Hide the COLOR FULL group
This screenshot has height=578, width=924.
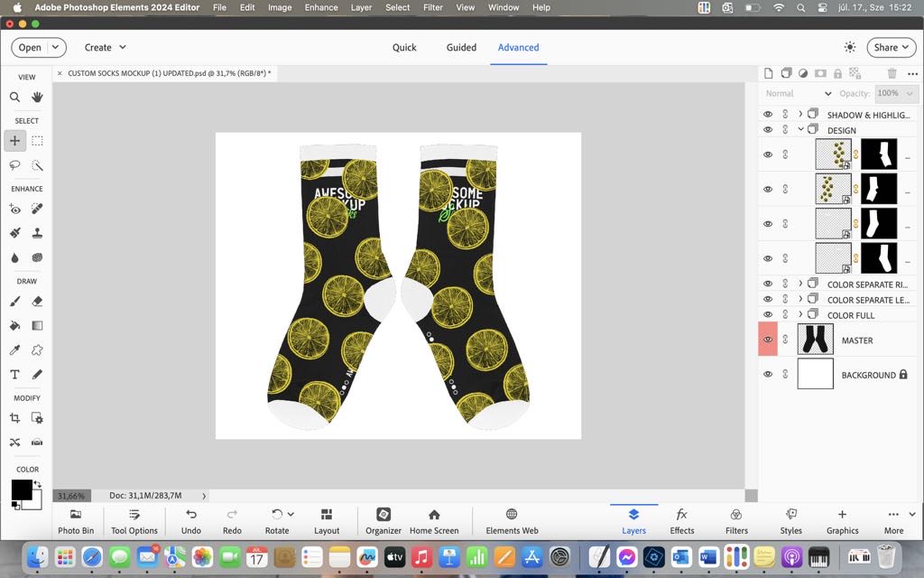coord(768,314)
